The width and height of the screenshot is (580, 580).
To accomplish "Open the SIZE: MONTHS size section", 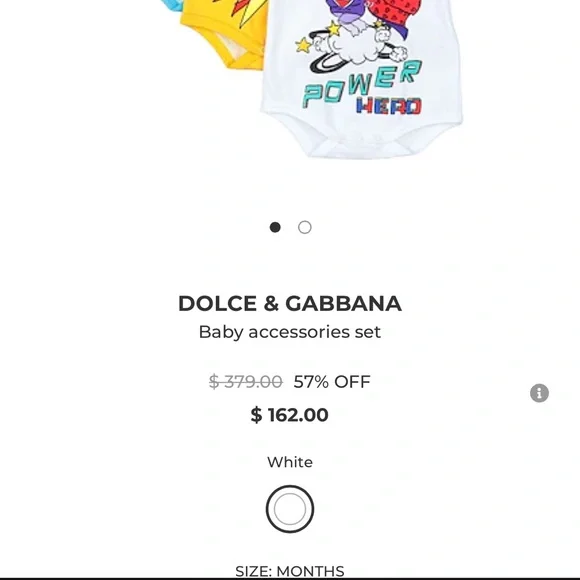I will pyautogui.click(x=290, y=571).
